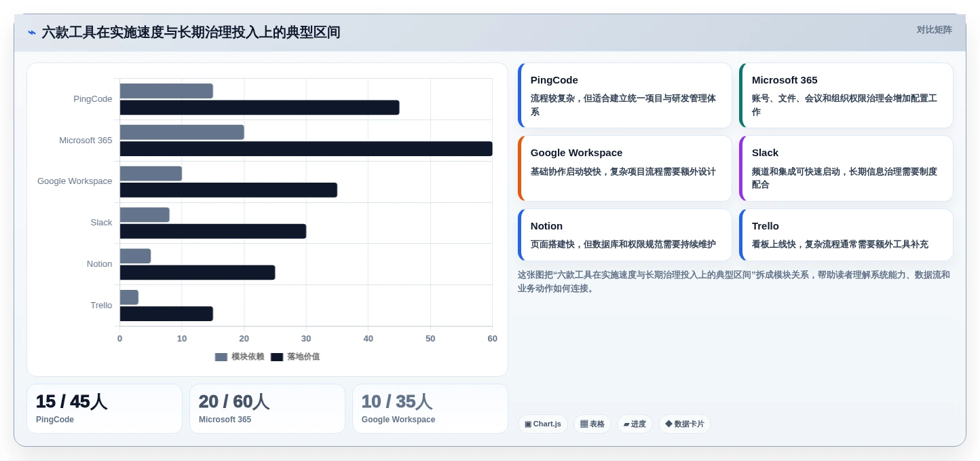Click the text 页面搭建快，但数据库和权限规范需要持续维护
The width and height of the screenshot is (980, 461).
[x=623, y=244]
